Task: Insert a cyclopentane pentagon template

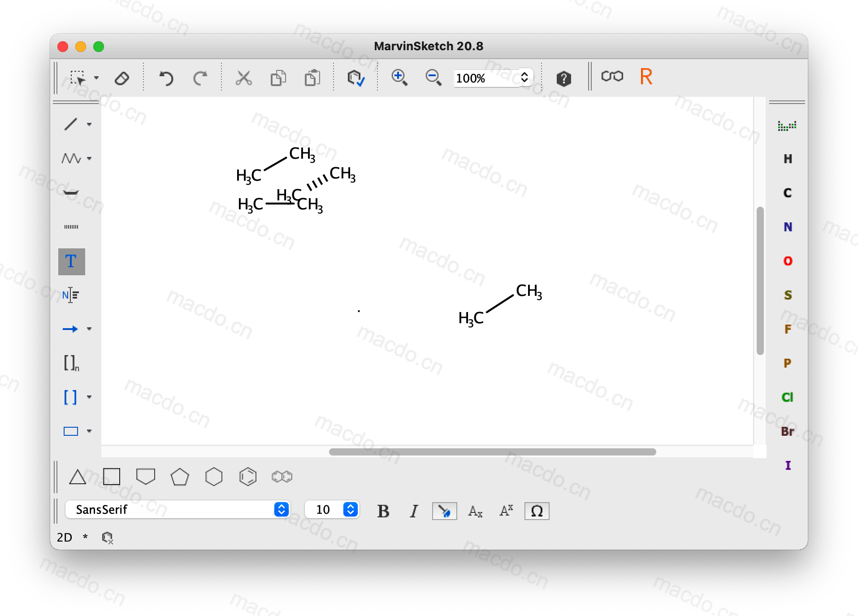Action: [180, 477]
